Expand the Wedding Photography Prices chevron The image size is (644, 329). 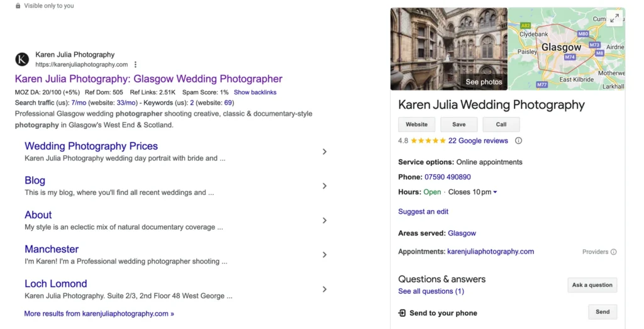[x=325, y=152]
